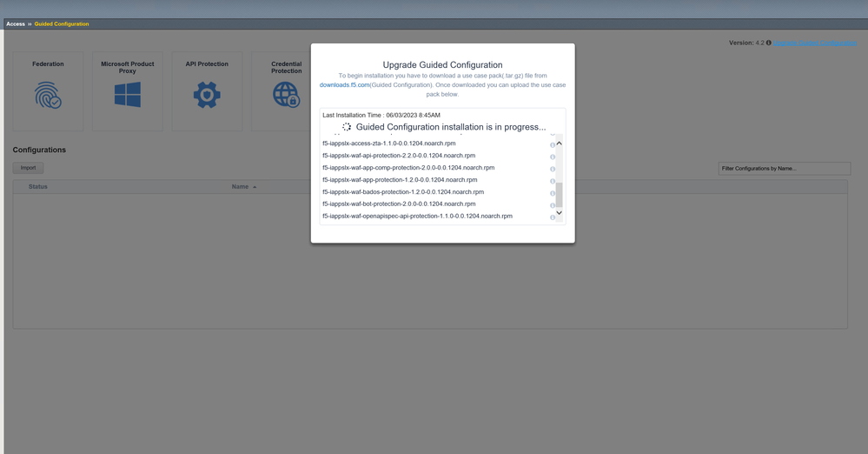Click the installation in progress message

tap(451, 127)
